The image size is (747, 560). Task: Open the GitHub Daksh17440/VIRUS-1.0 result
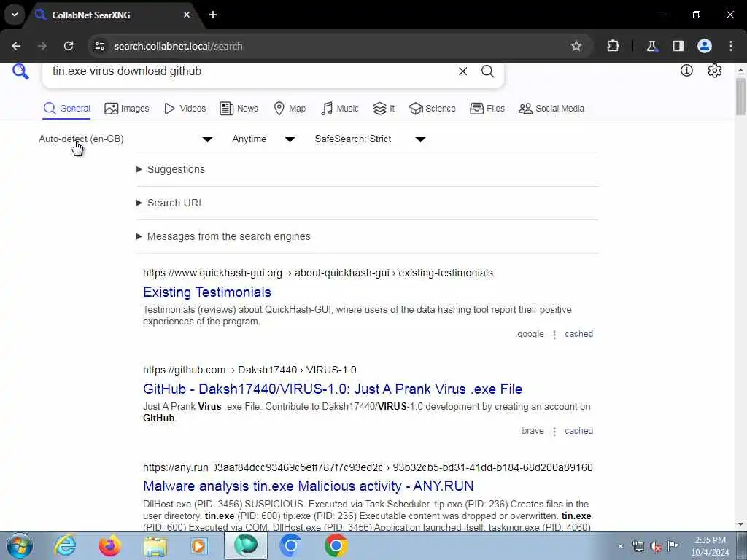pyautogui.click(x=333, y=389)
